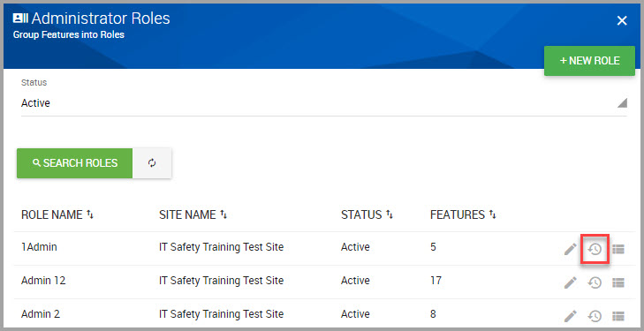Open history for the Admin 2 role
This screenshot has height=331, width=644.
[x=595, y=316]
